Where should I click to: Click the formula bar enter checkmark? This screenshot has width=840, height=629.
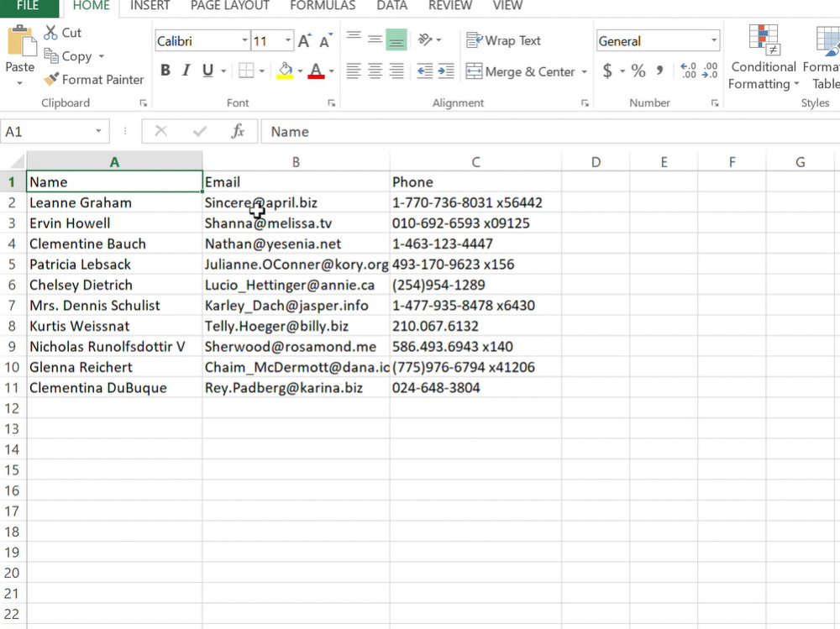click(200, 131)
